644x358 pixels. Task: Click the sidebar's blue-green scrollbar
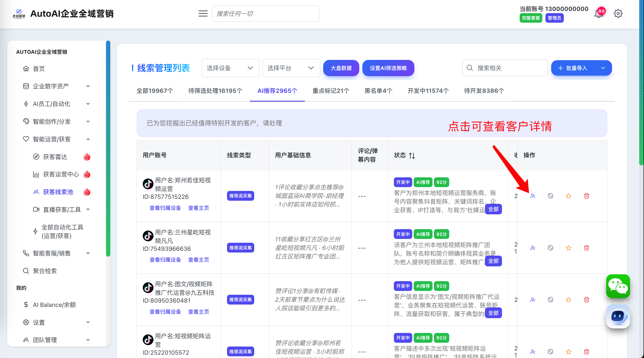click(108, 148)
